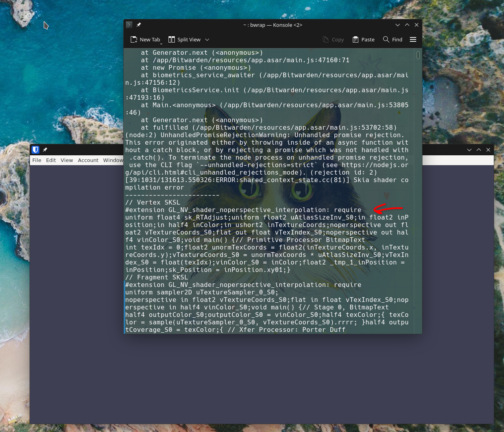
Task: Click the Konsole vertical scrollbar handle
Action: (418, 55)
